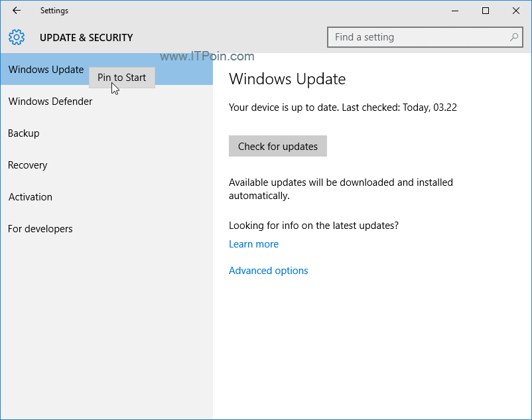Go back using the arrow icon
The image size is (532, 420).
(17, 11)
